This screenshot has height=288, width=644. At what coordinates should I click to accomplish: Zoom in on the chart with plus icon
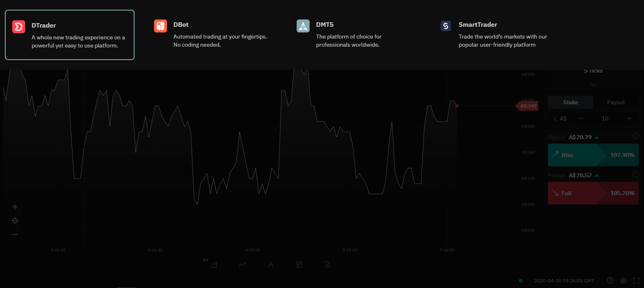[x=15, y=207]
